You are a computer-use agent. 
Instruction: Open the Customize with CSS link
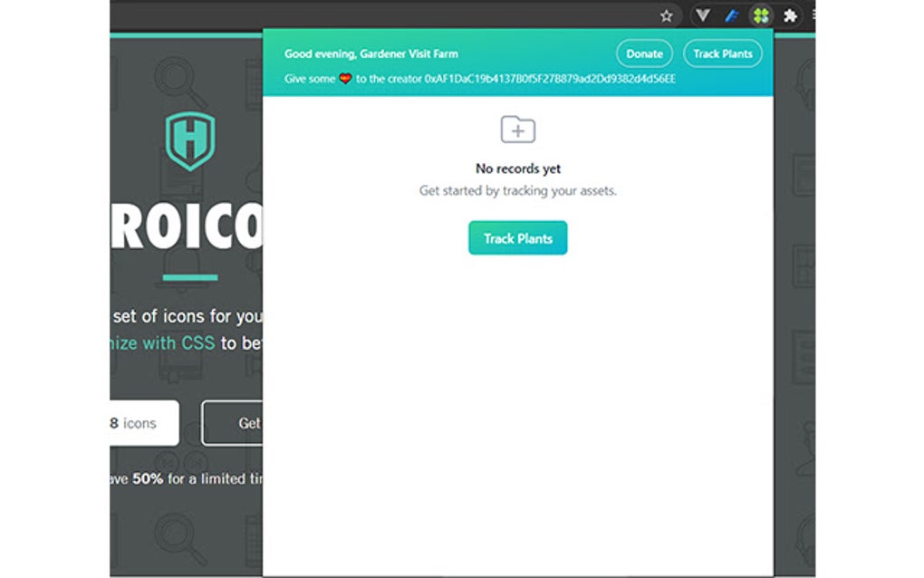tap(157, 342)
